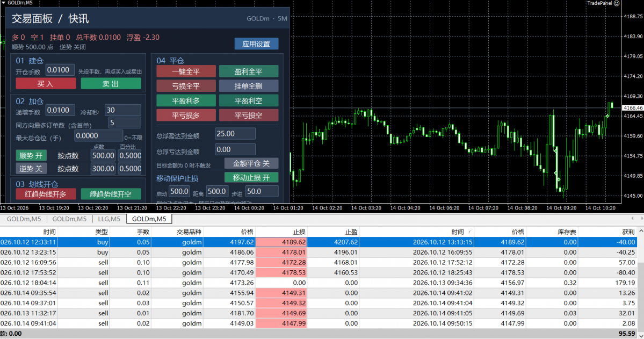Click the green 卖出 sell button
This screenshot has height=339, width=644.
(x=111, y=84)
